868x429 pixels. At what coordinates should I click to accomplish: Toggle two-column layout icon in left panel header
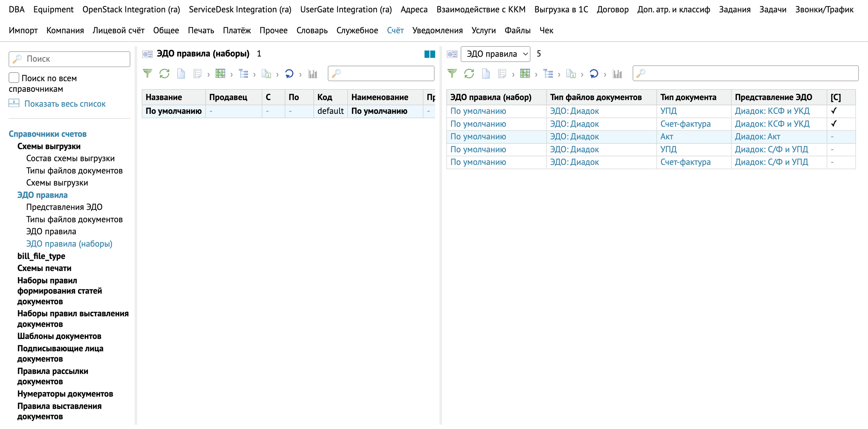430,54
